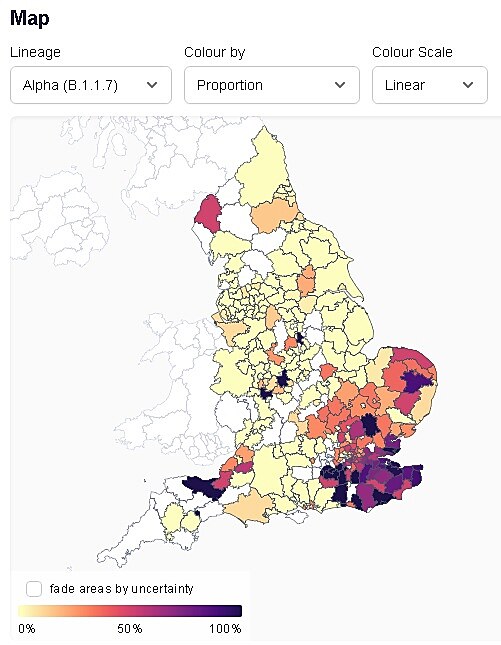
Task: Click the 50% label on colour legend
Action: coord(130,629)
